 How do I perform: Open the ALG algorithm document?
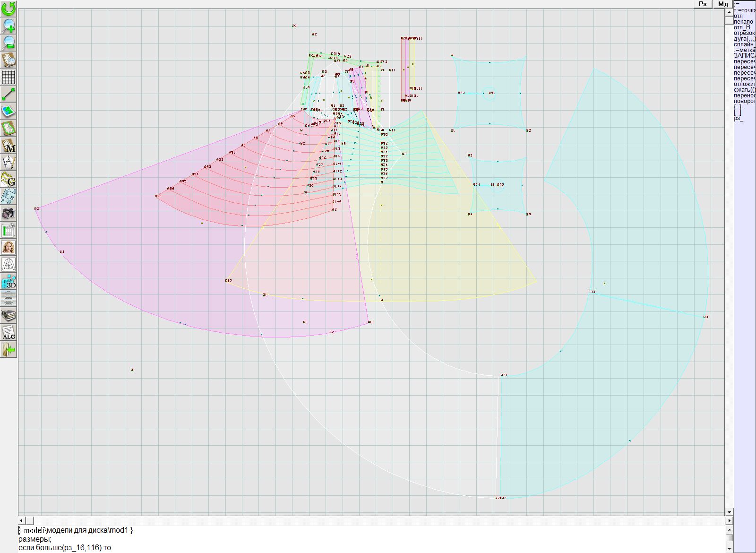tap(9, 332)
